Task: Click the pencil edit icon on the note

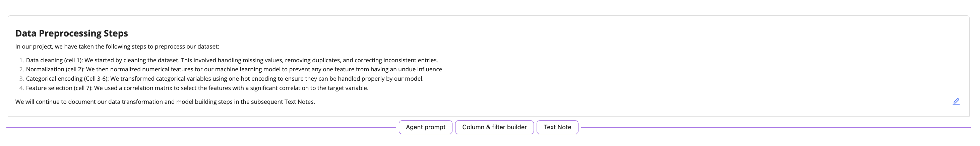Action: [956, 101]
